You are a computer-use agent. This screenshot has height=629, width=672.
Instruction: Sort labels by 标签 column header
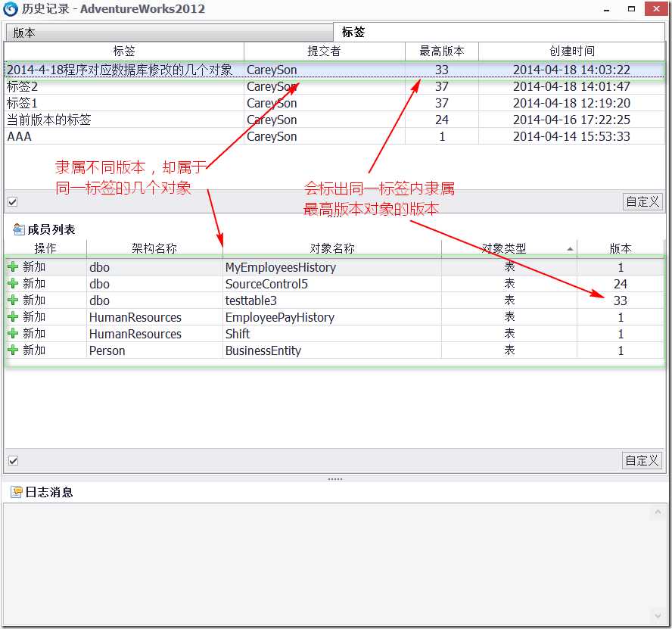click(x=124, y=51)
